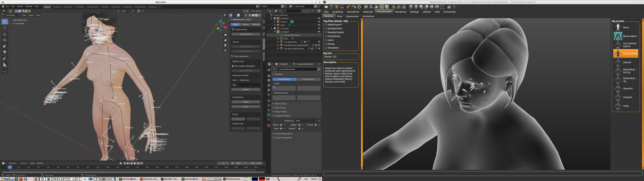Toggle camera view icon in Blender viewport
Image resolution: width=644 pixels, height=181 pixels.
225,45
